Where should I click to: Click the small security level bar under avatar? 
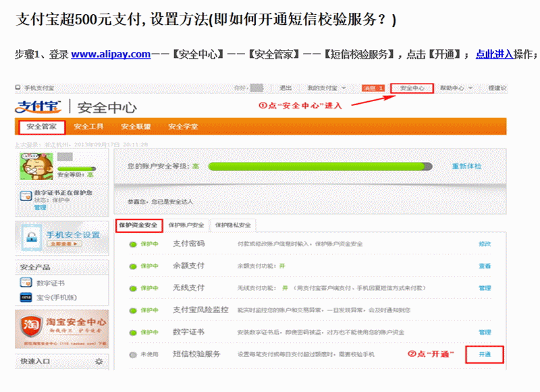click(x=76, y=169)
